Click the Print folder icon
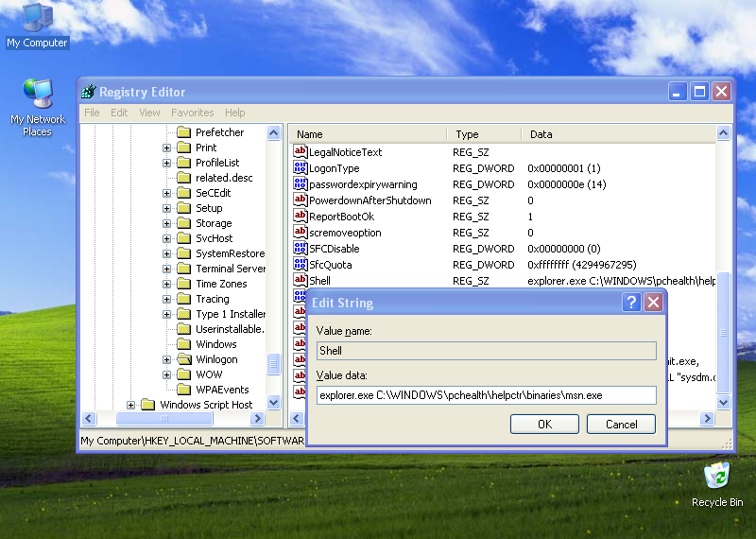 (x=183, y=148)
